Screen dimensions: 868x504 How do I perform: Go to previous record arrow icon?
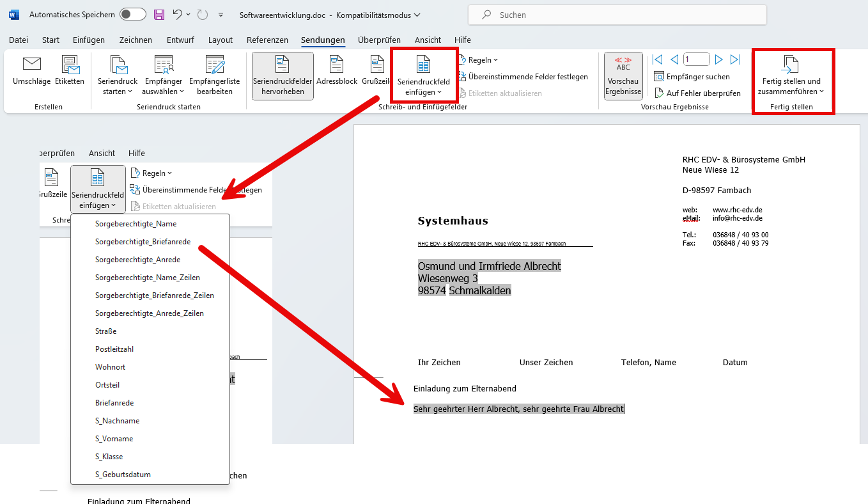[x=674, y=59]
